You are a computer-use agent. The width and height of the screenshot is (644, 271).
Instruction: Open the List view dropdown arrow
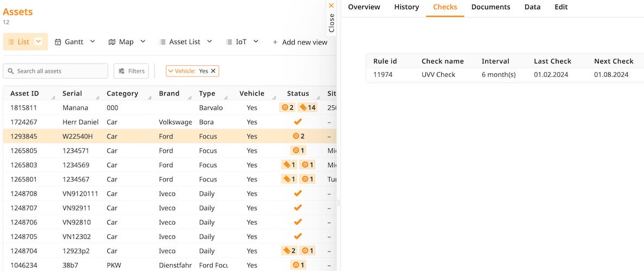[x=39, y=41]
